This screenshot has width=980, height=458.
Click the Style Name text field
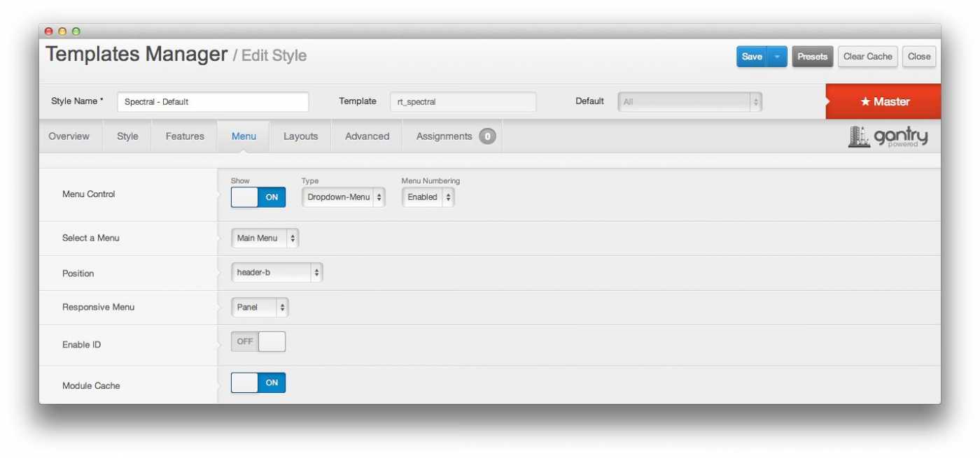213,102
